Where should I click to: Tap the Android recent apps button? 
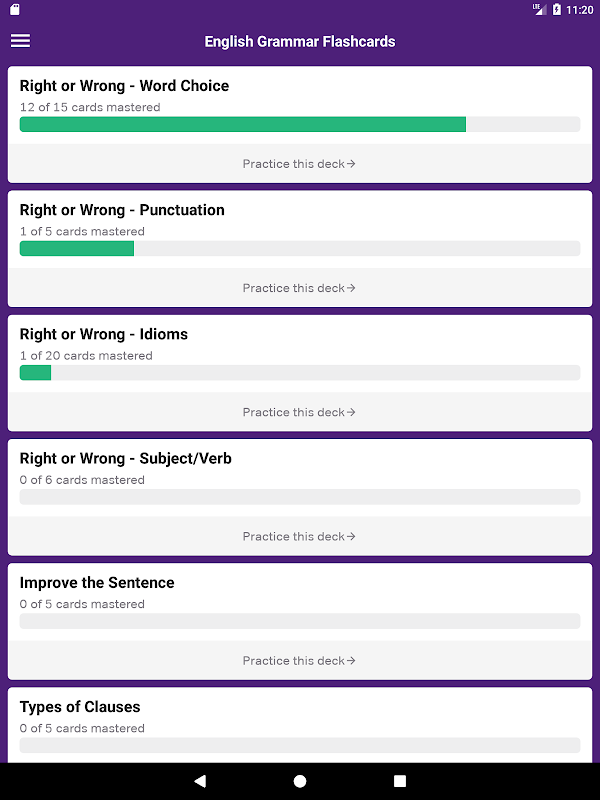point(400,781)
